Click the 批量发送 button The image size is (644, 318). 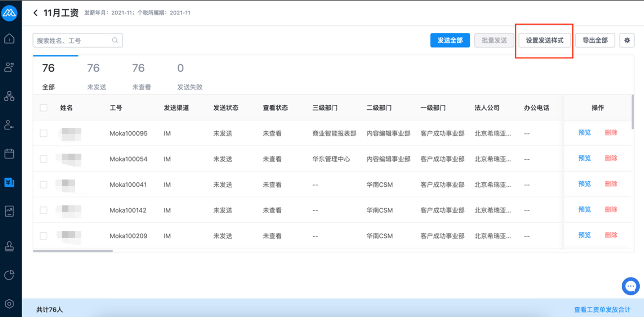click(494, 40)
